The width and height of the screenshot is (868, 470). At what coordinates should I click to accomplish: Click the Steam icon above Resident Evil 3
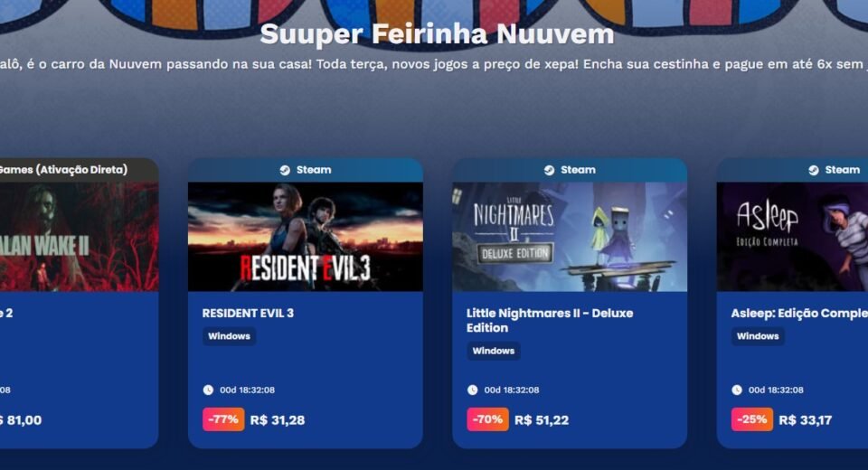285,170
